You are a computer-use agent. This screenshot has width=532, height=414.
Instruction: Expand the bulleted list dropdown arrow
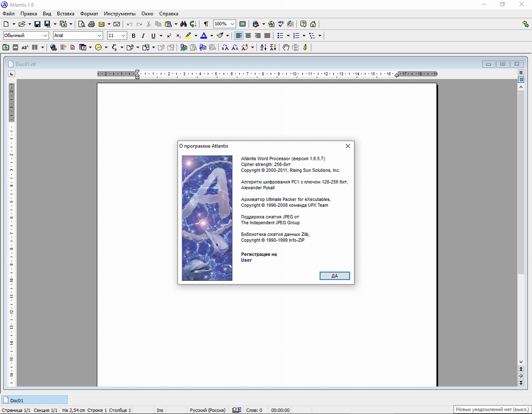(x=288, y=36)
